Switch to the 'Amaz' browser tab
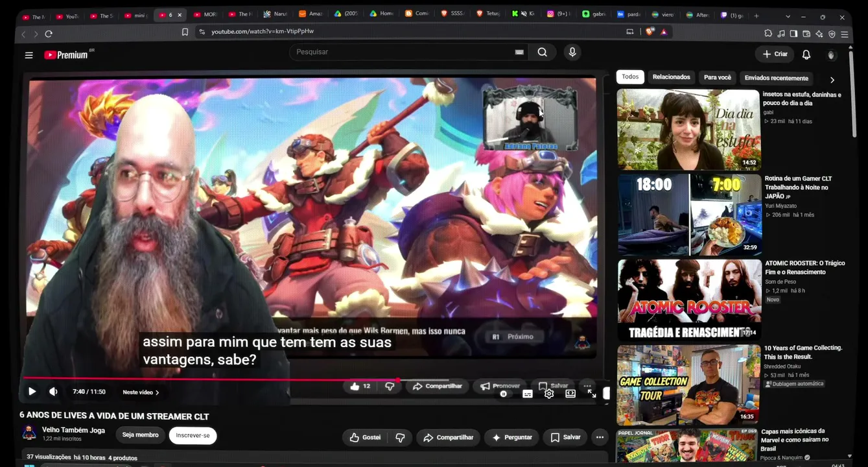The height and width of the screenshot is (467, 868). tap(311, 14)
